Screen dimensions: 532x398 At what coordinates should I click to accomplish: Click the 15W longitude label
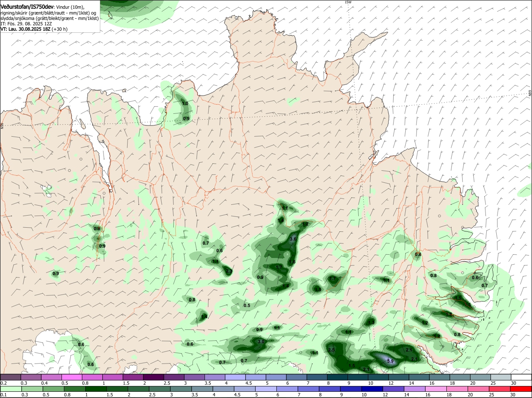point(348,2)
